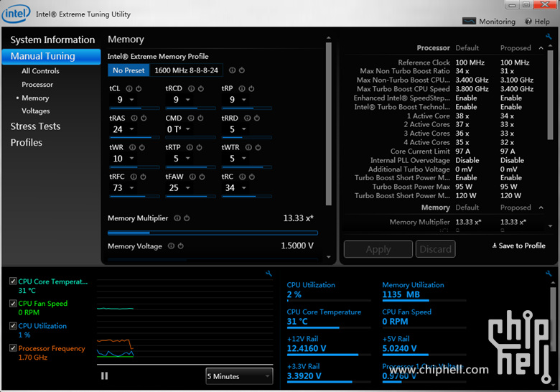Click the info icon next to tRCD
This screenshot has height=392, width=560.
pyautogui.click(x=192, y=88)
